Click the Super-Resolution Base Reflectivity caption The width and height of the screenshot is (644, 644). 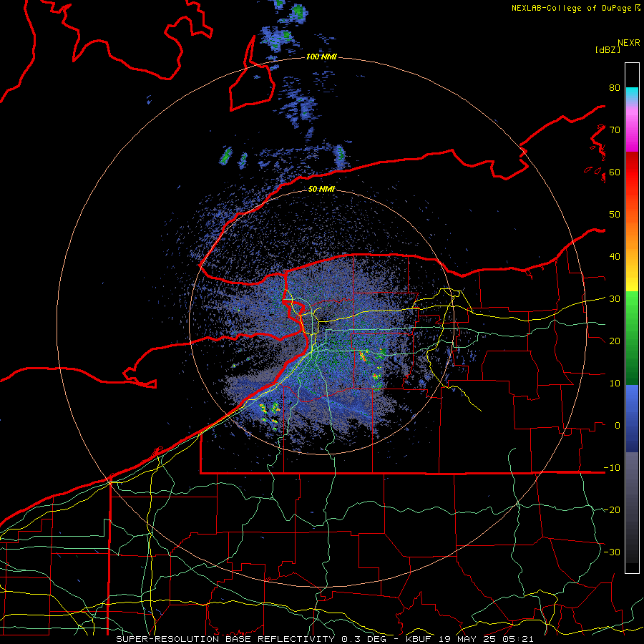coord(225,639)
